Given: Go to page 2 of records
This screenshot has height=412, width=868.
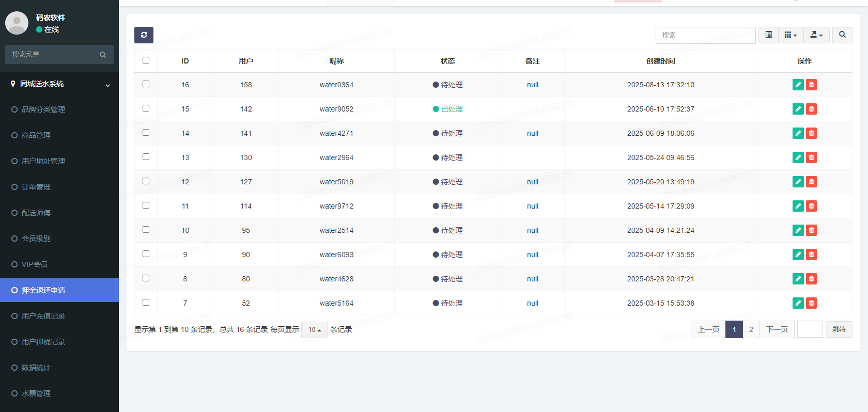Looking at the screenshot, I should (x=751, y=329).
